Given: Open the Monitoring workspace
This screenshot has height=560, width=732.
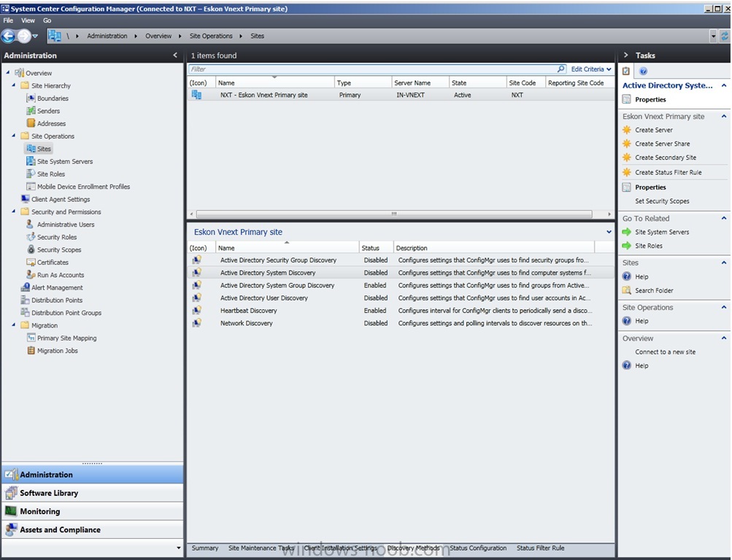Looking at the screenshot, I should point(93,511).
